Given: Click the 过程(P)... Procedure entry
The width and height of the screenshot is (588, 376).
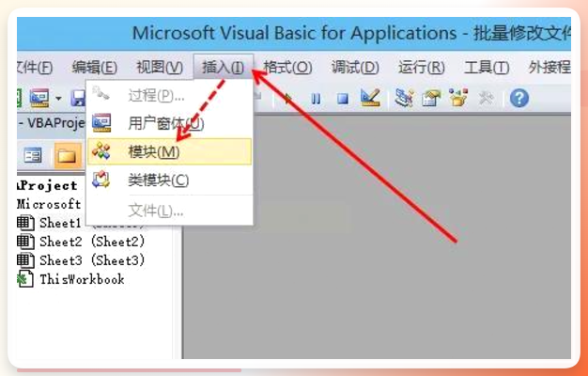Looking at the screenshot, I should click(169, 96).
